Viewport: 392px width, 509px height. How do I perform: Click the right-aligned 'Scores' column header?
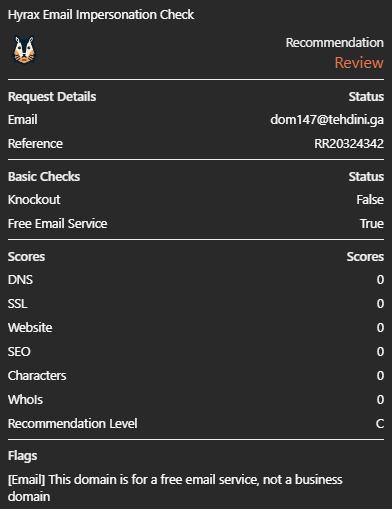[365, 257]
